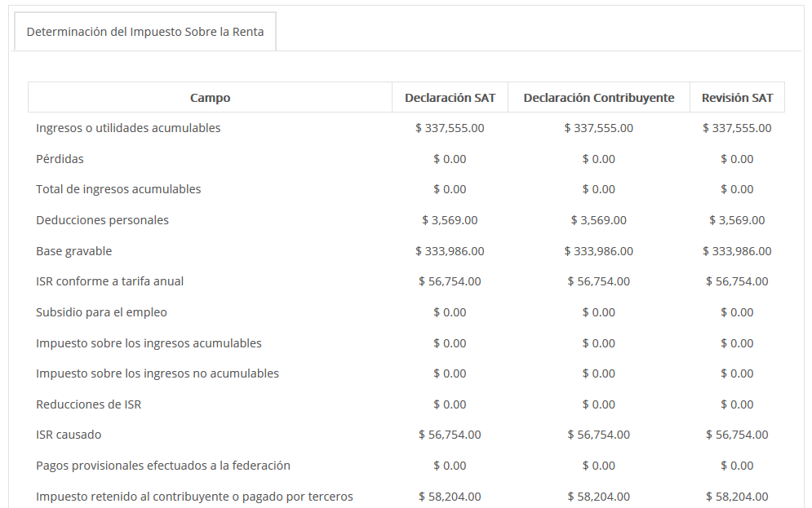Click Declaración SAT value for Subsidio para el empleo
Image resolution: width=812 pixels, height=508 pixels.
(450, 312)
